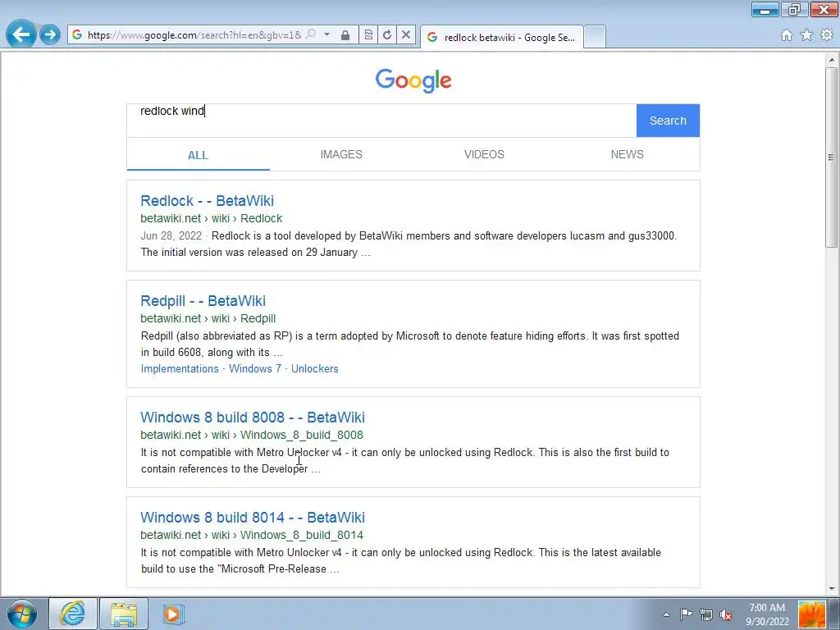
Task: Go forward with the Forward arrow button
Action: [50, 34]
